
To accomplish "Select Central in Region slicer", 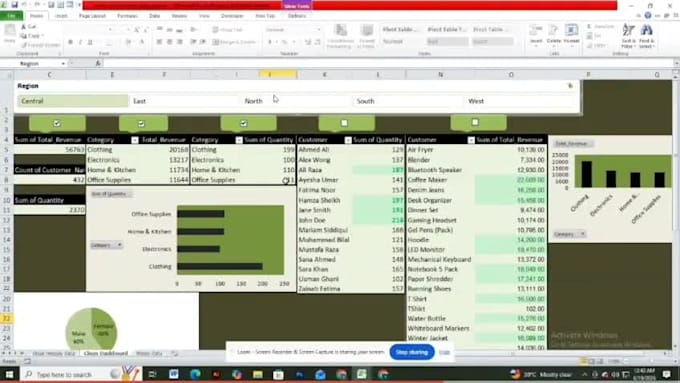I will point(73,101).
